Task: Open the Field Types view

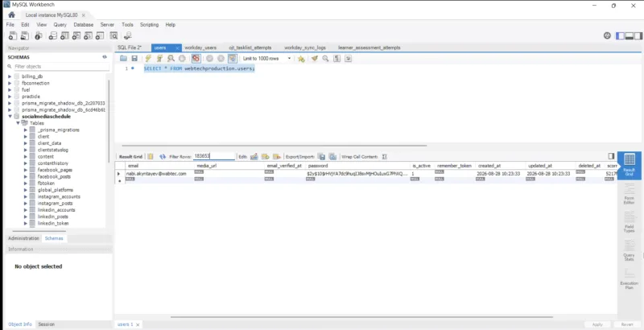Action: click(629, 222)
